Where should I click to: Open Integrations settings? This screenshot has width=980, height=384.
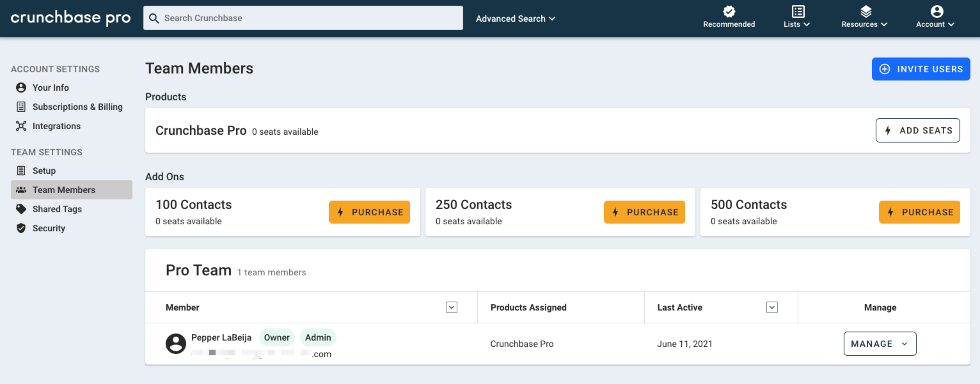click(56, 126)
